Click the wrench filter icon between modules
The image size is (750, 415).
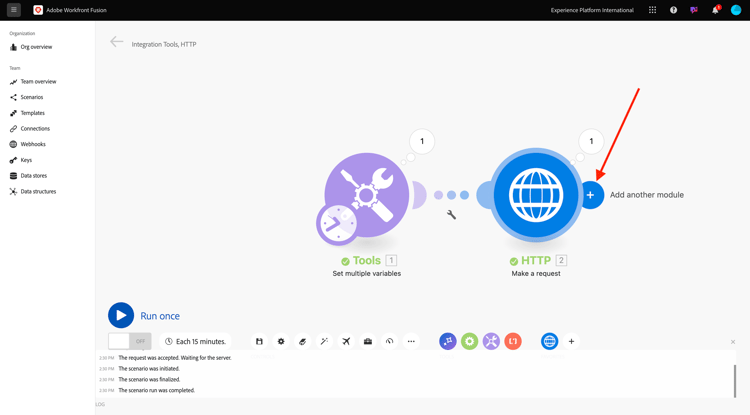(x=451, y=215)
